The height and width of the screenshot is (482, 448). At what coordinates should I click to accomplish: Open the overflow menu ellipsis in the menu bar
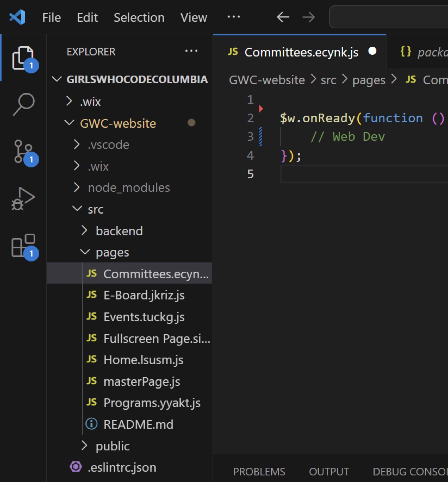pyautogui.click(x=234, y=17)
